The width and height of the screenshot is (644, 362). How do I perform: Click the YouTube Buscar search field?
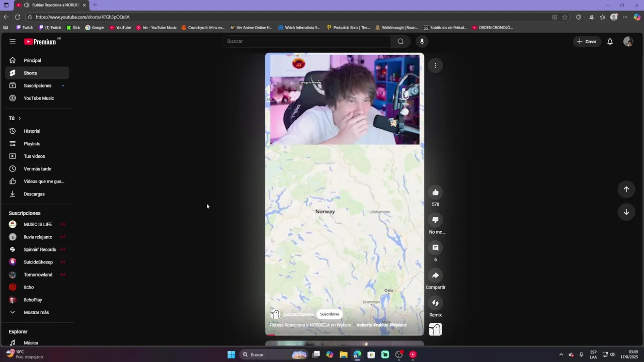306,41
